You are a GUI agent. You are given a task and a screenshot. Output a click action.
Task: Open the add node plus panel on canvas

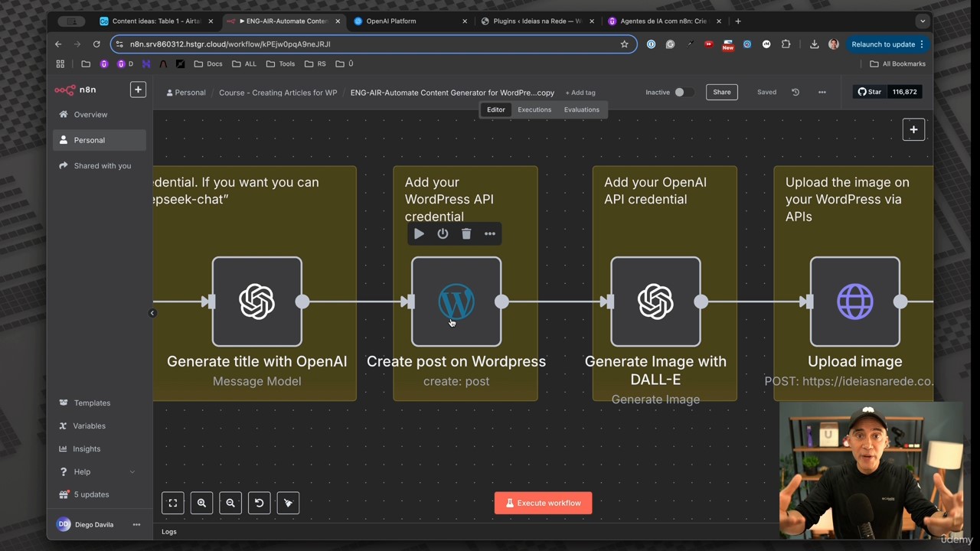[x=913, y=129]
